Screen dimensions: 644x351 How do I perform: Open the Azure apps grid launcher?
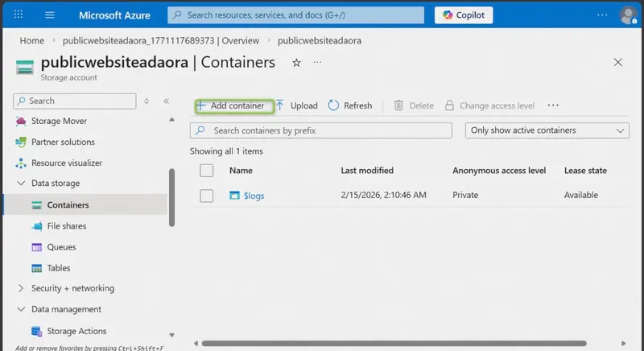pyautogui.click(x=19, y=14)
